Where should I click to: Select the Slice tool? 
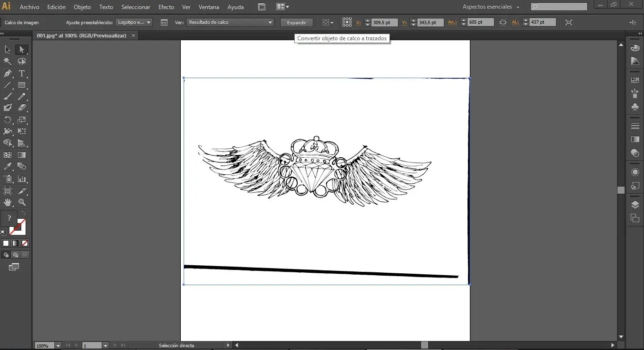(x=22, y=191)
